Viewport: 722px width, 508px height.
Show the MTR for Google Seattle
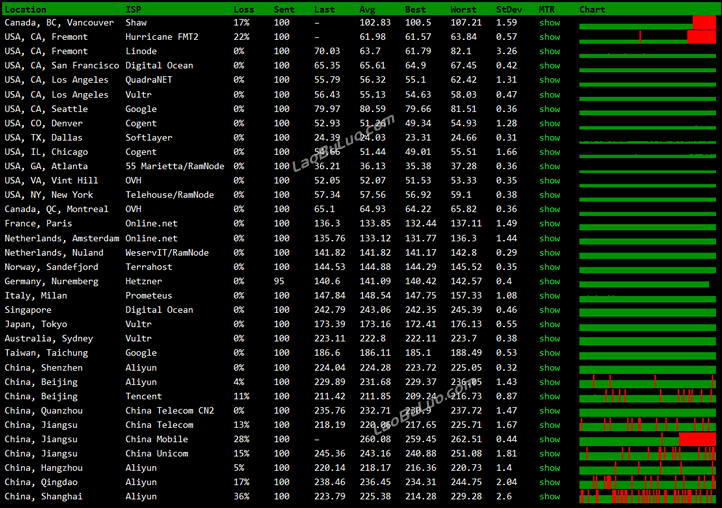click(x=549, y=109)
